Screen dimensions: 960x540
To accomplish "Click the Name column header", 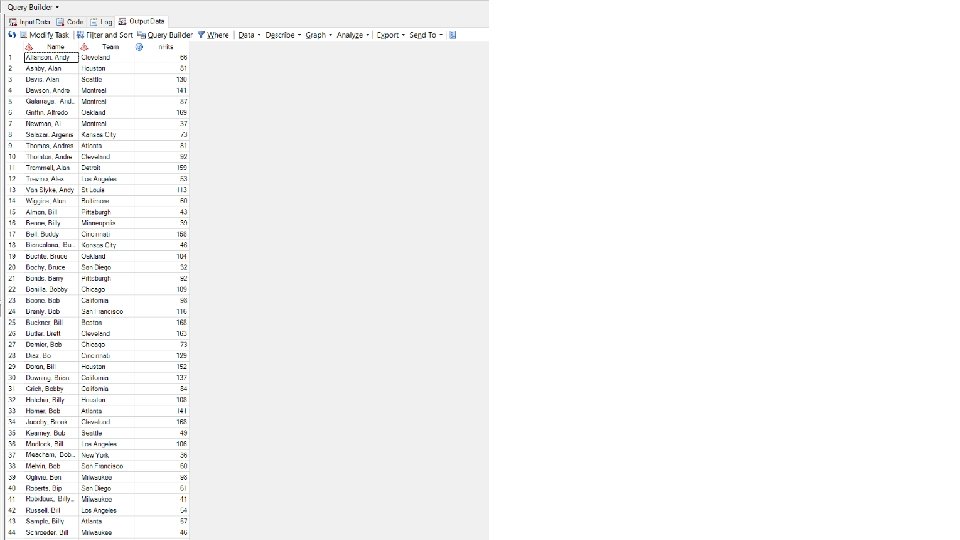I will click(x=55, y=47).
